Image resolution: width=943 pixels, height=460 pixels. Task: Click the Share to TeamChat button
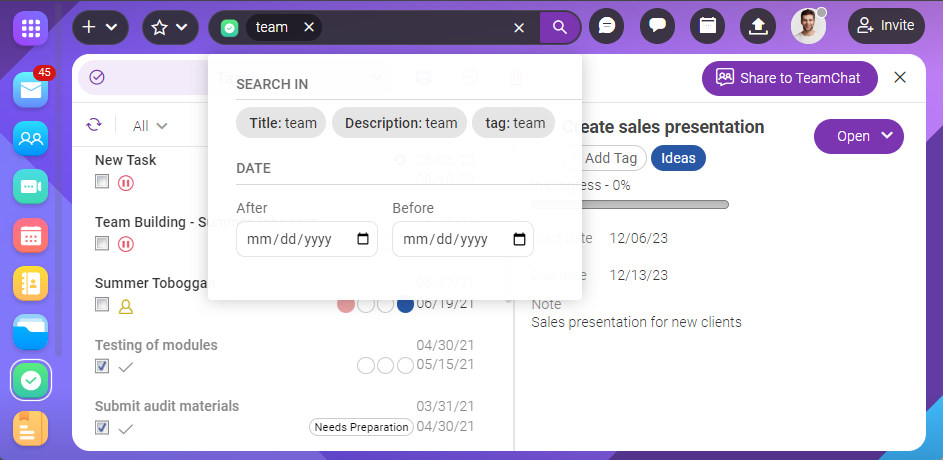pyautogui.click(x=789, y=78)
